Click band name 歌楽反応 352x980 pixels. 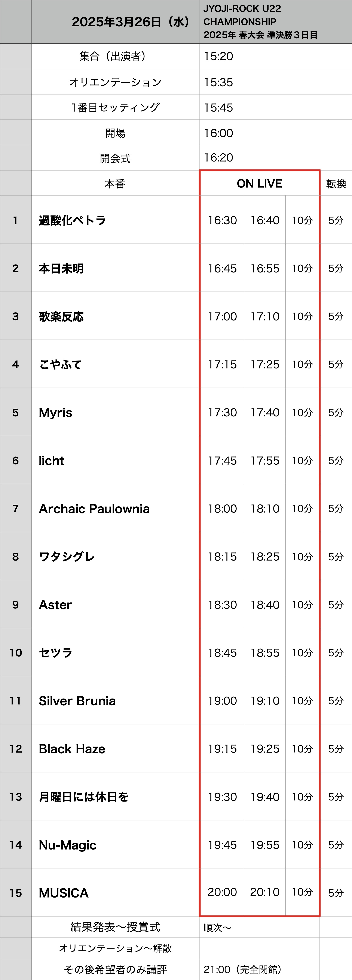tap(61, 317)
